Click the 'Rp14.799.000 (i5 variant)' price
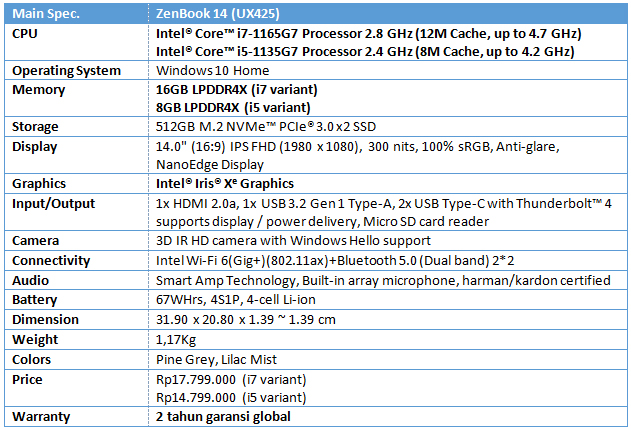This screenshot has width=631, height=429. (231, 398)
